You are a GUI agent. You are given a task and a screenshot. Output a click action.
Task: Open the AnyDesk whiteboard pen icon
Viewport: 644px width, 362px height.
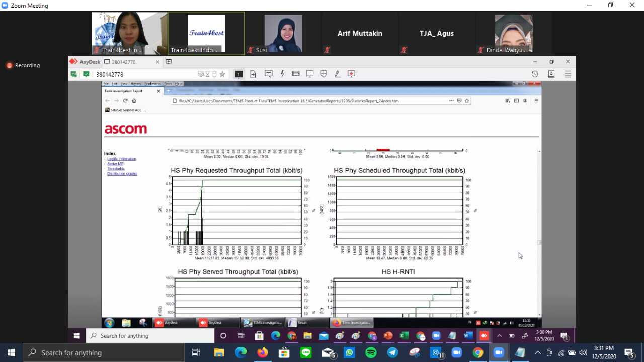click(x=337, y=74)
